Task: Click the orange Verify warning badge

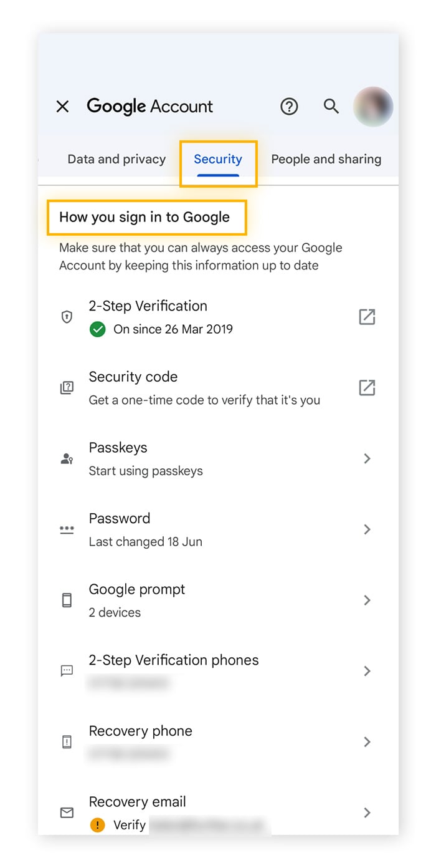Action: point(97,825)
